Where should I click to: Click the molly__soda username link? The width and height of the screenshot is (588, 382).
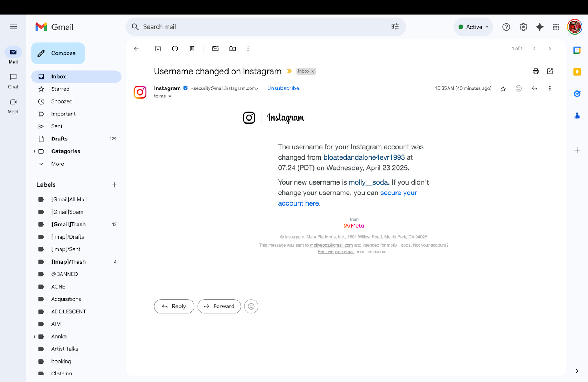(368, 182)
